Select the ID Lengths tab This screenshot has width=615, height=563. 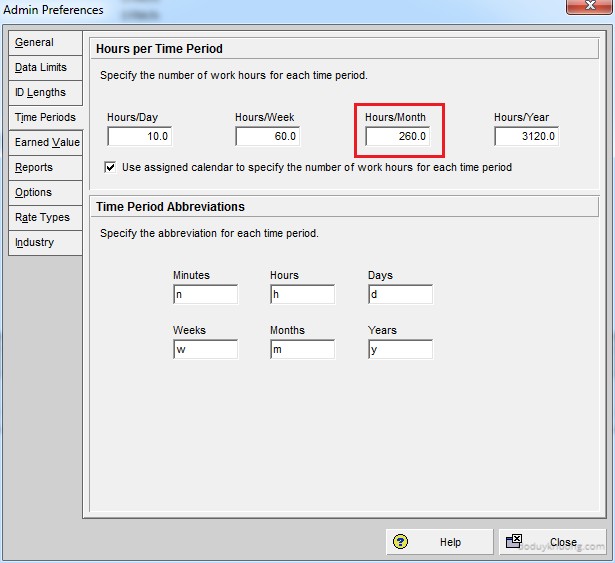pos(40,93)
